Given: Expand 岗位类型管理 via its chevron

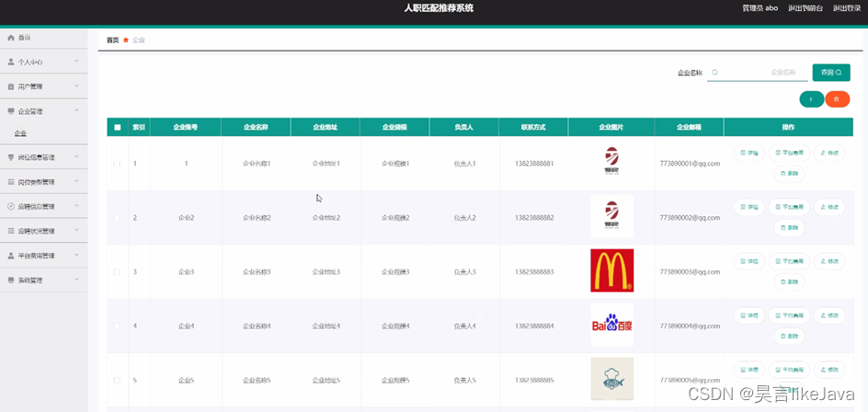Looking at the screenshot, I should [x=77, y=181].
